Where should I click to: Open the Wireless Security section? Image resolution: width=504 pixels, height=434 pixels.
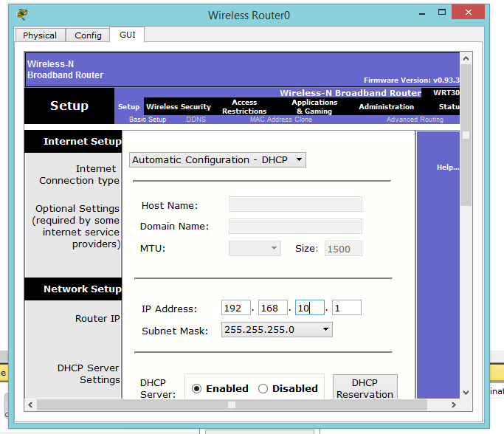pyautogui.click(x=179, y=107)
